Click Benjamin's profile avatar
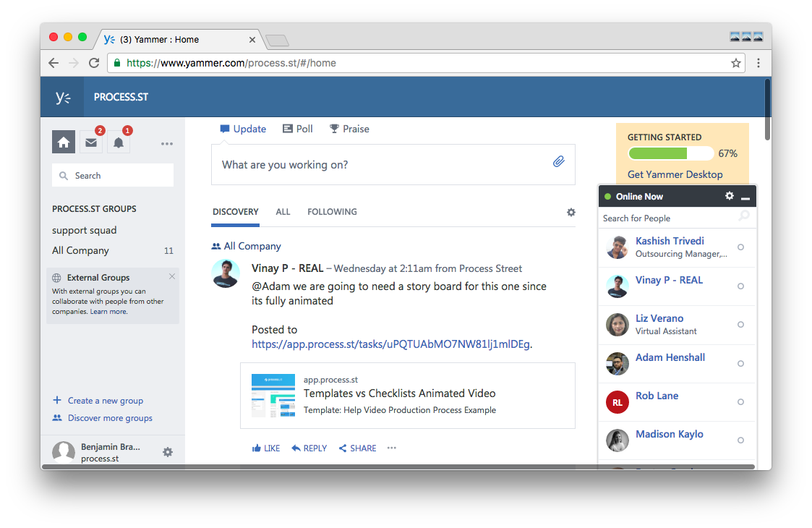The image size is (812, 528). click(x=64, y=452)
